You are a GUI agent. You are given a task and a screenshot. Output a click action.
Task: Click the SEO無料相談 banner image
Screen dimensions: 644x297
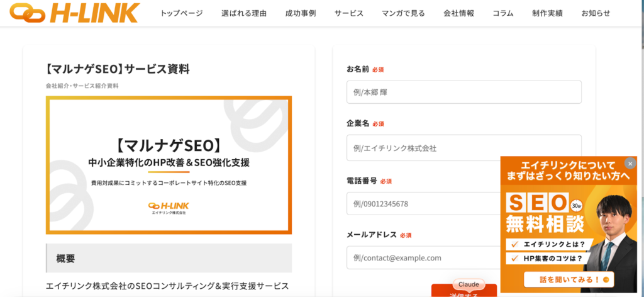pyautogui.click(x=568, y=227)
